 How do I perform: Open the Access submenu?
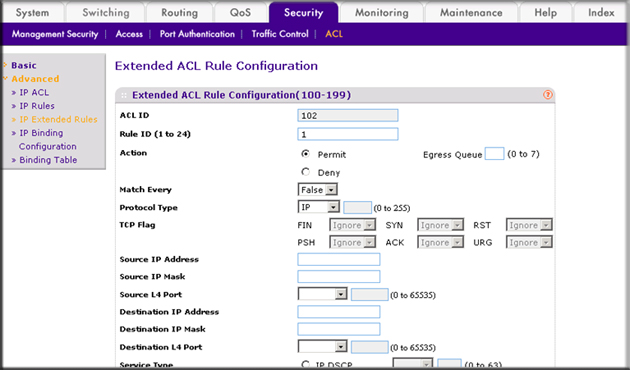click(129, 34)
